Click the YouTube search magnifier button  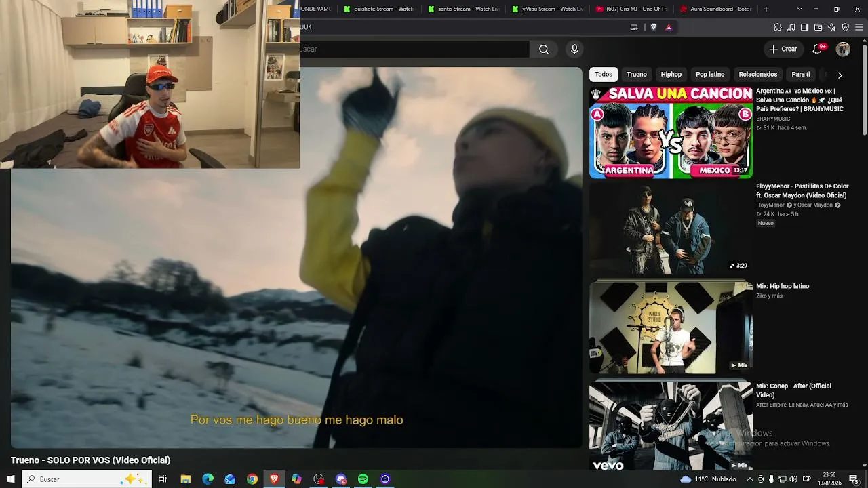pos(544,49)
